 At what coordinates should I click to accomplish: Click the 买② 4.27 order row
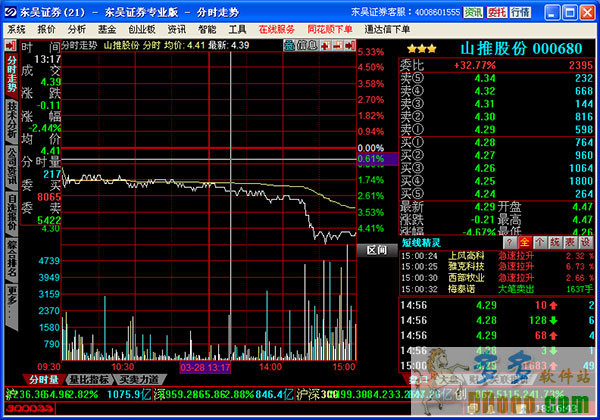coord(497,156)
